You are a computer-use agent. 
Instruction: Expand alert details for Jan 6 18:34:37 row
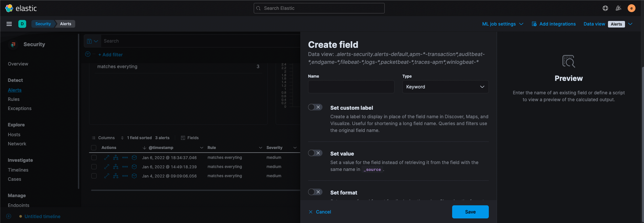[107, 158]
